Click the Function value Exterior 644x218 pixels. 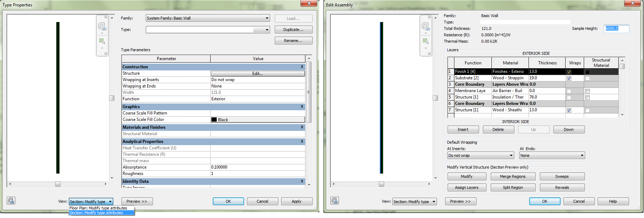coord(258,99)
